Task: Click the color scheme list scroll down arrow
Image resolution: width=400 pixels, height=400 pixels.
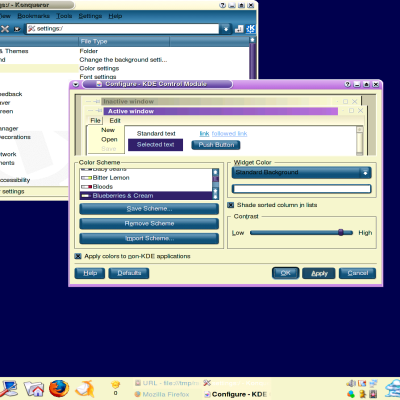Action: [215, 197]
